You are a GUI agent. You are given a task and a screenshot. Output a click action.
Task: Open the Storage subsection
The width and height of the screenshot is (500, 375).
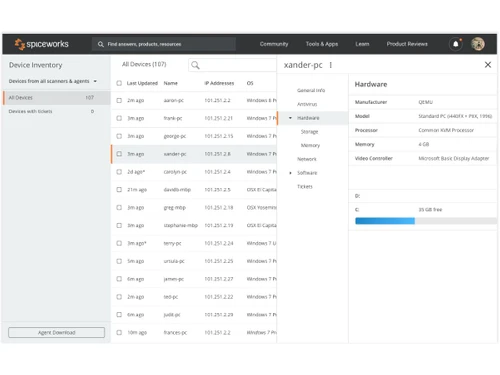(x=309, y=132)
